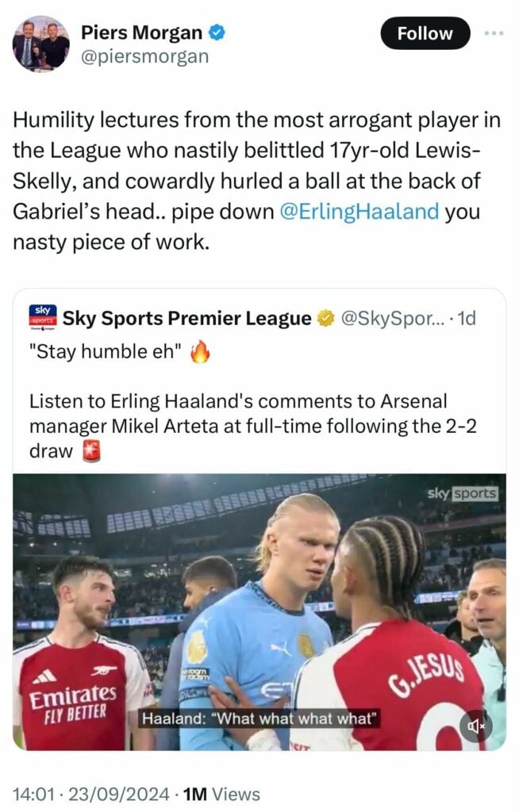The height and width of the screenshot is (812, 519).
Task: Open the @piersmorgan handle
Action: pos(144,56)
